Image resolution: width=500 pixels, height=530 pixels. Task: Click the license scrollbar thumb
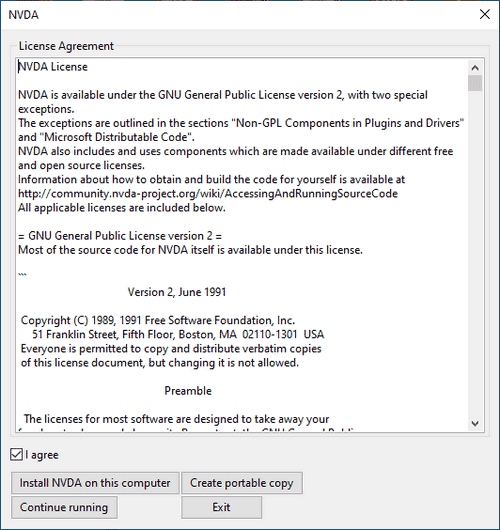[x=475, y=83]
